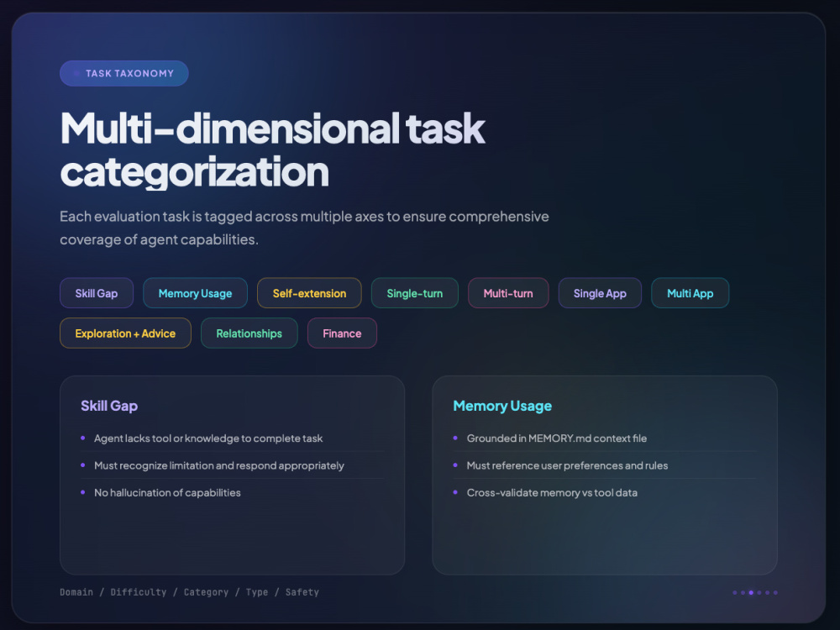Image resolution: width=840 pixels, height=630 pixels.
Task: Click 'Must reference user preferences and rules'
Action: point(567,465)
